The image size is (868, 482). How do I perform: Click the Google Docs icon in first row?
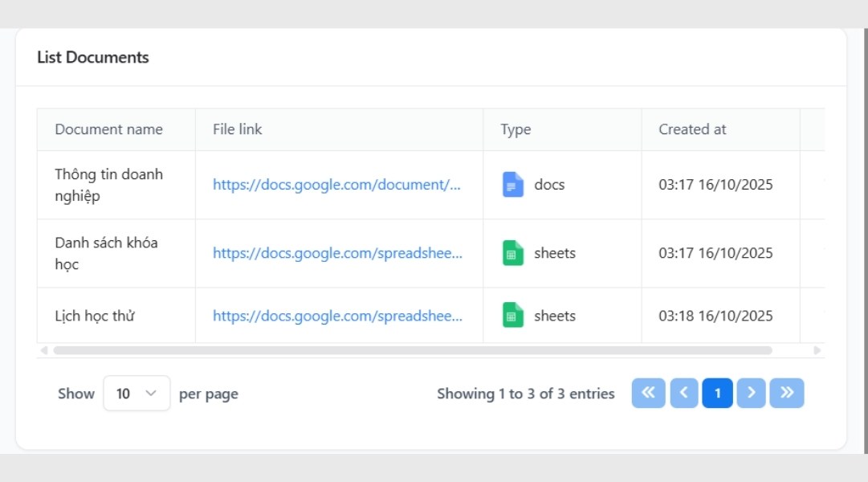click(x=512, y=185)
